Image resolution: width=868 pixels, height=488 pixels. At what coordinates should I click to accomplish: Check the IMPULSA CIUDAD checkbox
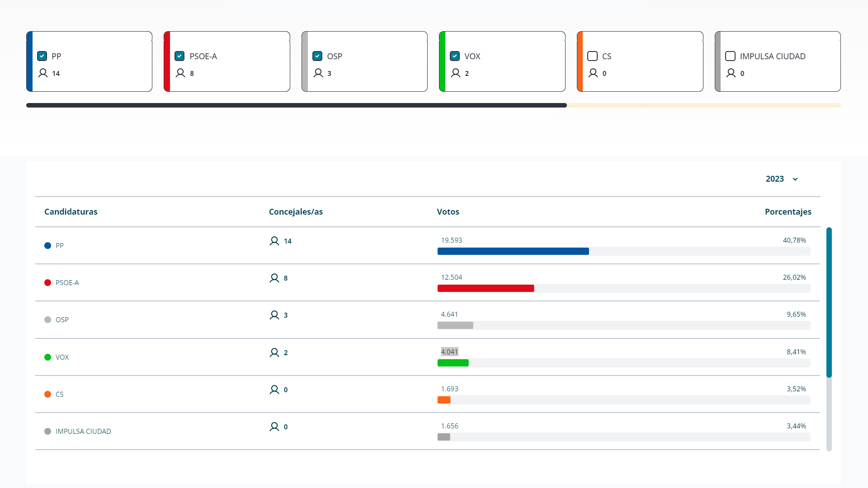730,56
